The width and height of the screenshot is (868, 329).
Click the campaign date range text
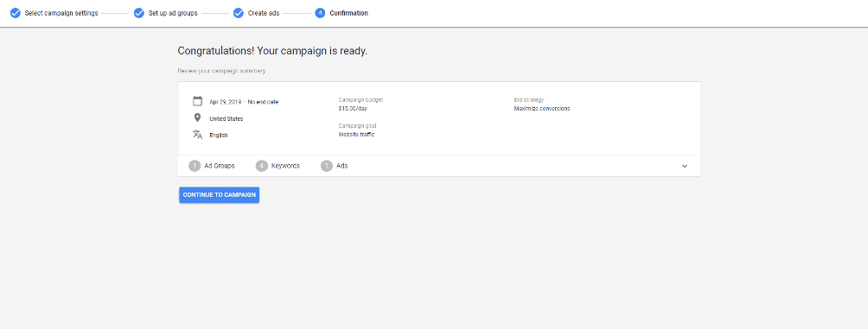pos(244,102)
